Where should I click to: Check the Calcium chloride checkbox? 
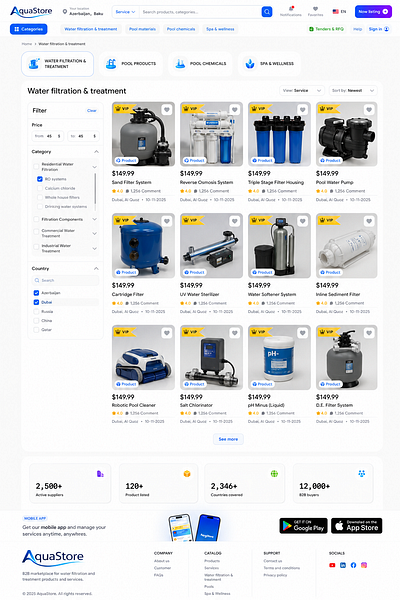(40, 188)
